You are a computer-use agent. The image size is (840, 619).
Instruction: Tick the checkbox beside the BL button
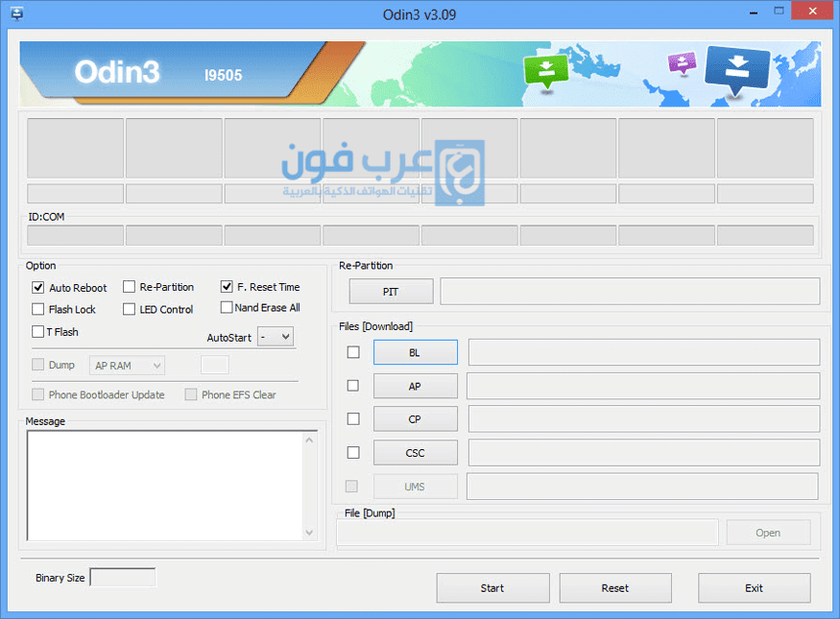tap(353, 352)
